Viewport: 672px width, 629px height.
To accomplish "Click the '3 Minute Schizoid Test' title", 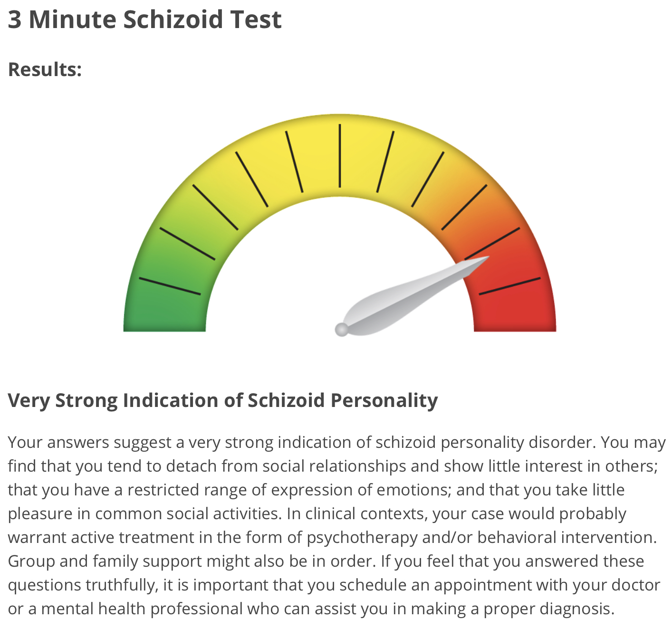I will click(145, 20).
